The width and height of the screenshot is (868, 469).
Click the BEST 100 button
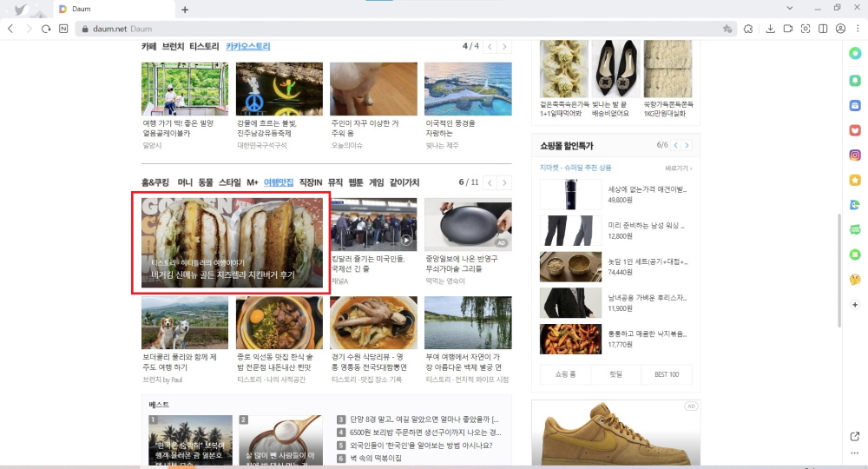[667, 374]
